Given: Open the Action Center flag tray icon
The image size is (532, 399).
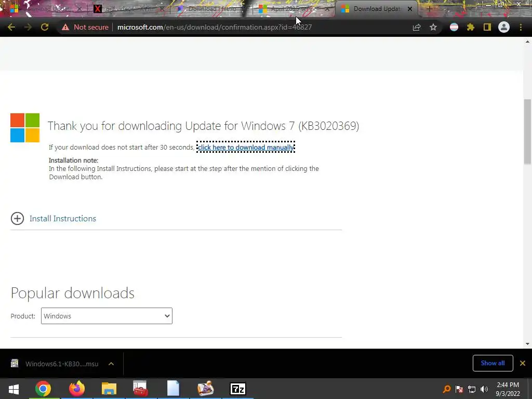Looking at the screenshot, I should pos(459,389).
